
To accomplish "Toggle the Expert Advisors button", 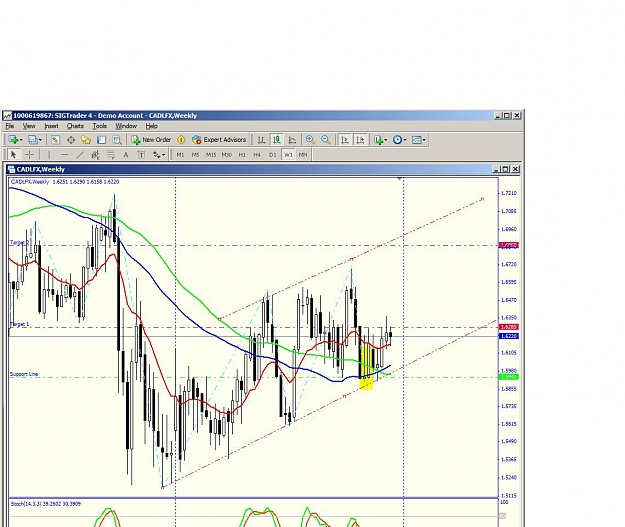I will coord(219,140).
